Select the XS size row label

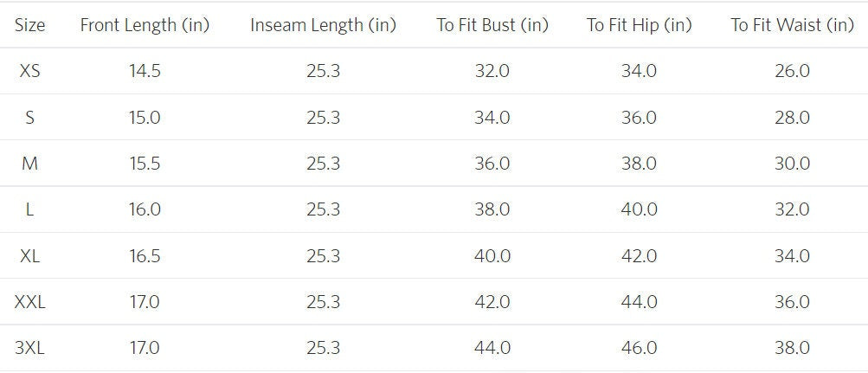[x=30, y=71]
